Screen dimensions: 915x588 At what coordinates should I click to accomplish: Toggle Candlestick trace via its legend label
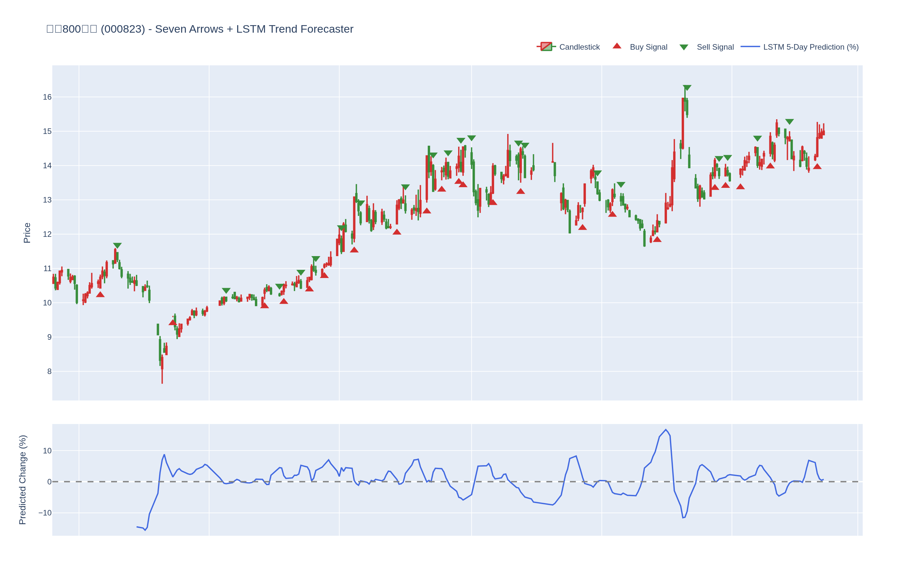(x=579, y=47)
